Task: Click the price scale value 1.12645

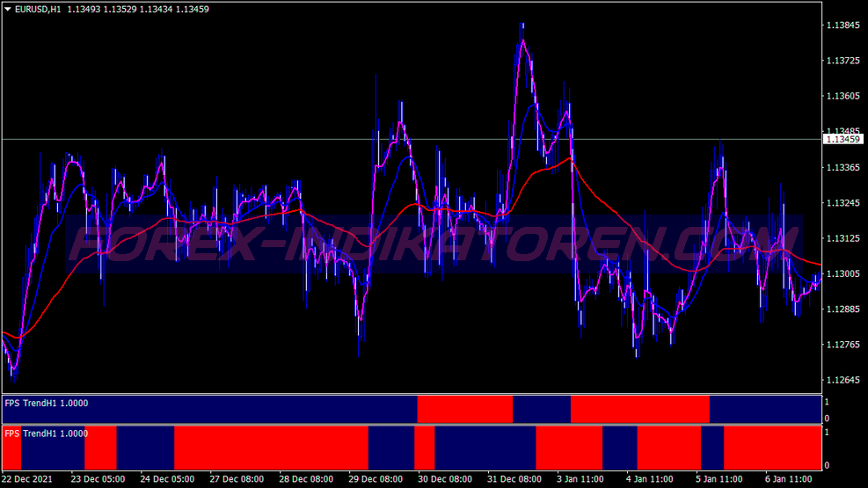Action: (x=843, y=380)
